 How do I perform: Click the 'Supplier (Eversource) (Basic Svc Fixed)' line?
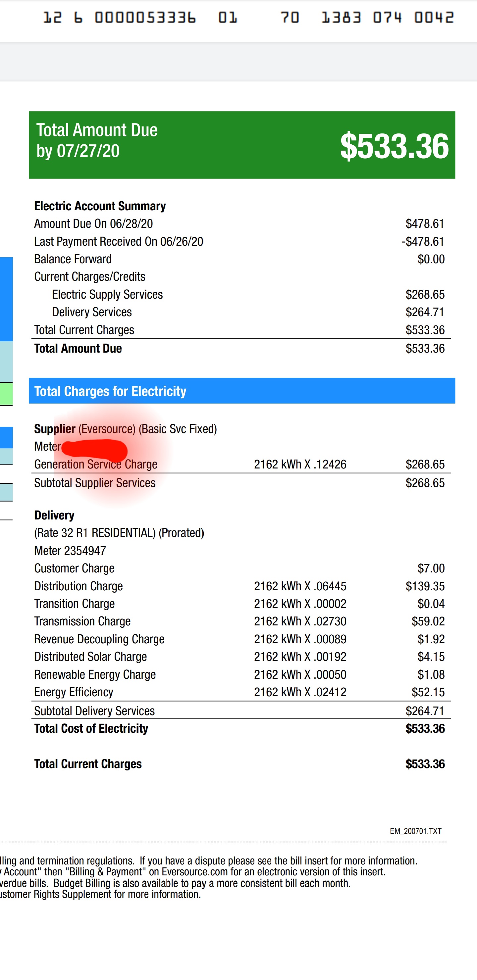[x=126, y=429]
